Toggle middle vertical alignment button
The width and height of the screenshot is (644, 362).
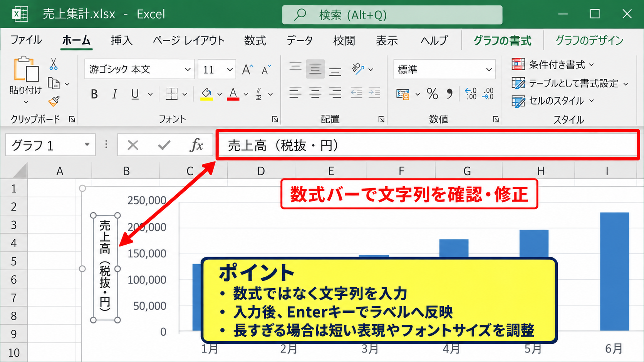click(315, 69)
